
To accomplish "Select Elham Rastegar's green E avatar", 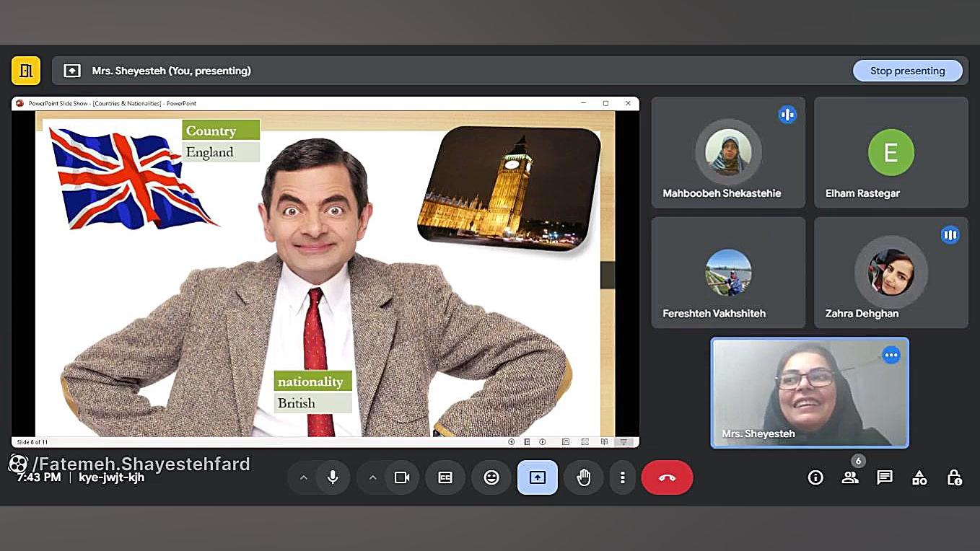I will tap(891, 152).
